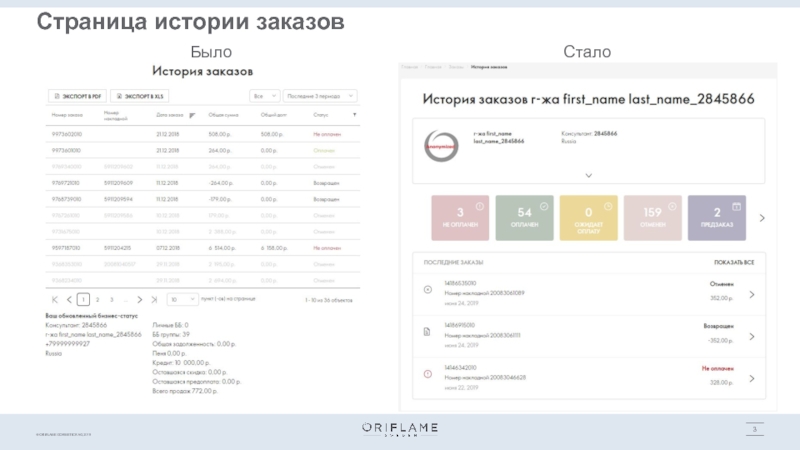Click invoice number 5911204215
The height and width of the screenshot is (450, 800).
coord(117,248)
